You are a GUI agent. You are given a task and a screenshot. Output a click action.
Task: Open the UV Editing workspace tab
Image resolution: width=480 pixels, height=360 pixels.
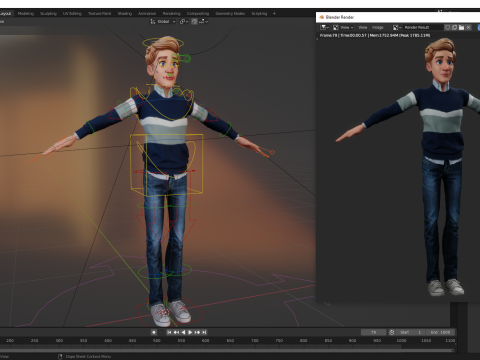pos(72,14)
